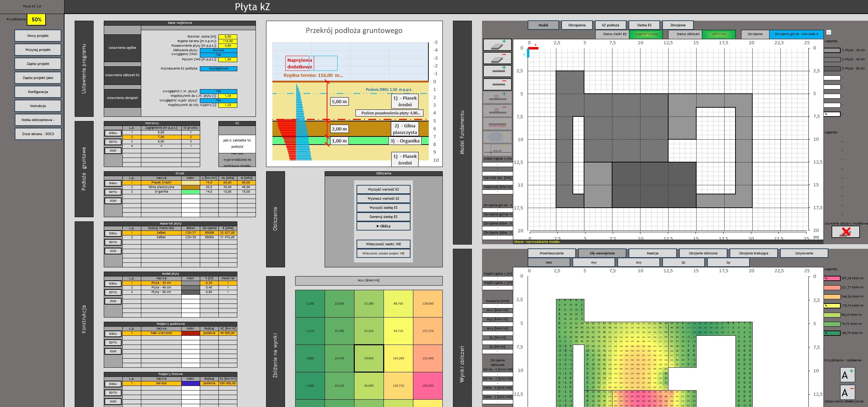Click the distributed load icon
The image size is (868, 407).
[x=497, y=124]
